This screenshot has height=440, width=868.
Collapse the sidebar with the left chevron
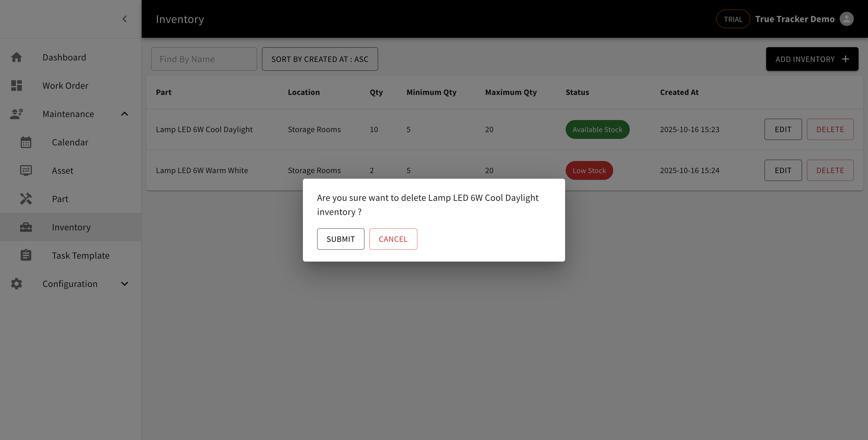point(124,19)
